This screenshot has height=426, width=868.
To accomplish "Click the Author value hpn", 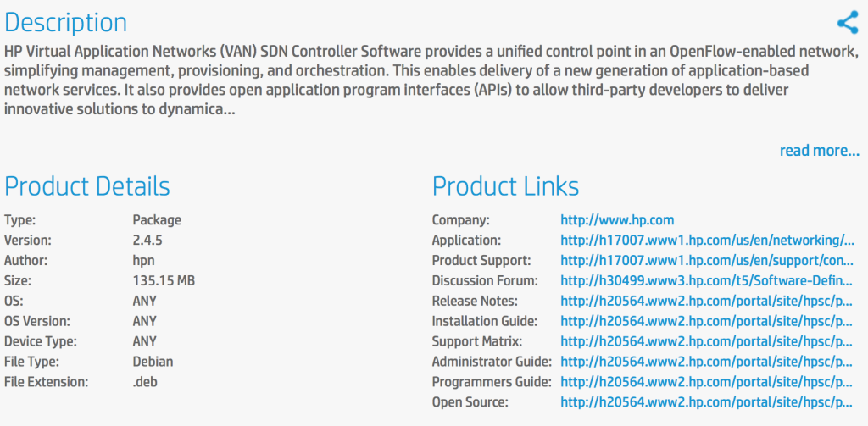I will pos(144,261).
